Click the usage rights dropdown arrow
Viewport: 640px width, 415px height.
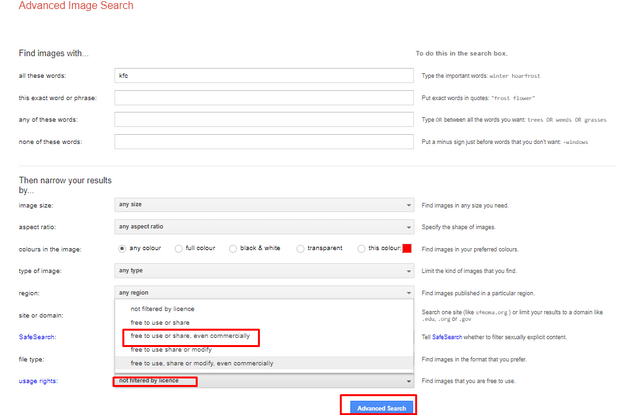tap(409, 381)
